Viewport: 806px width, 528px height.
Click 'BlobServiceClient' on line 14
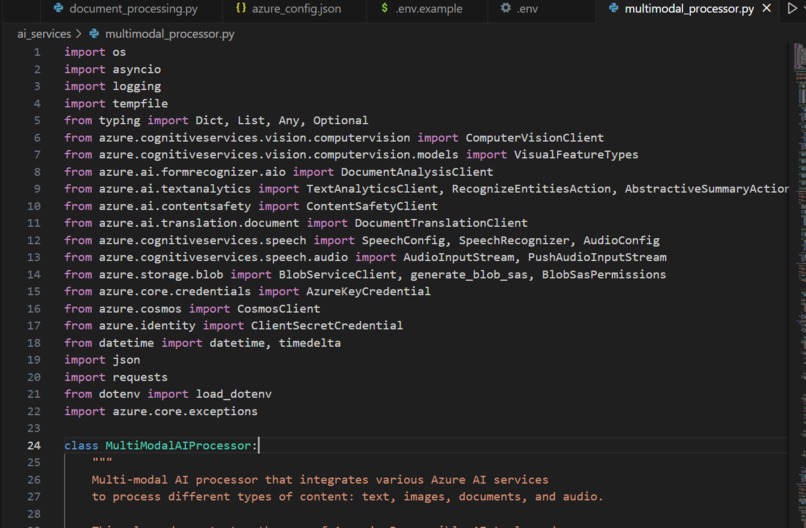point(338,275)
